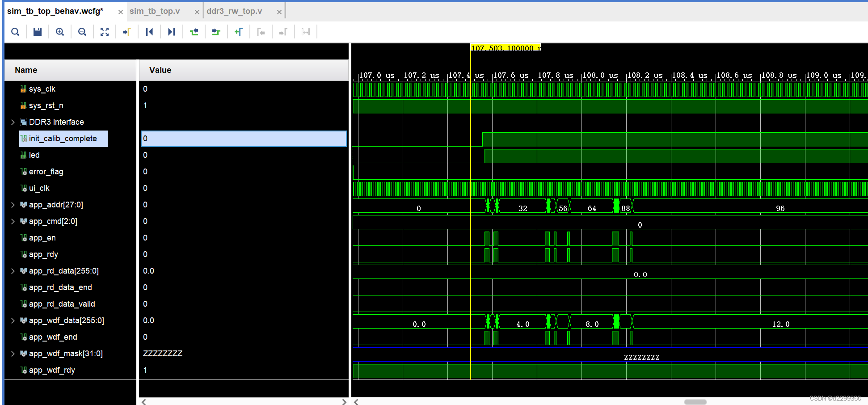Screen dimensions: 868x405
Task: Close the sim_tb_top_behav.wcfg tab
Action: click(x=120, y=12)
